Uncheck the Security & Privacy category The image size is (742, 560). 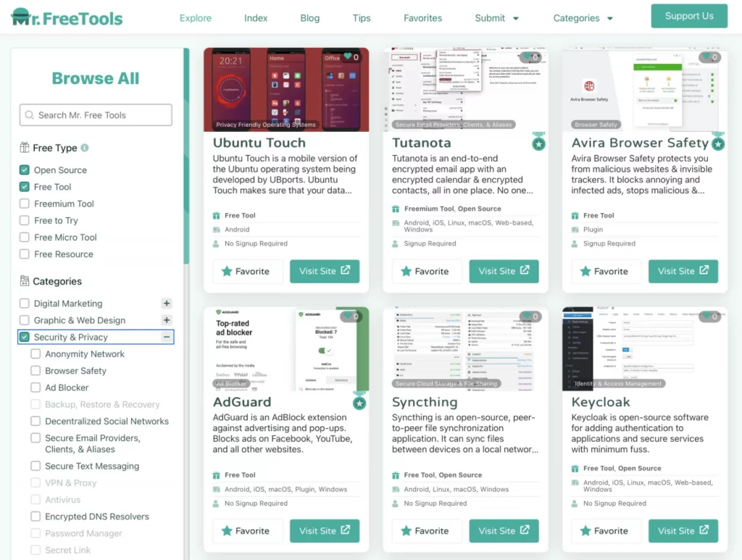click(x=24, y=337)
